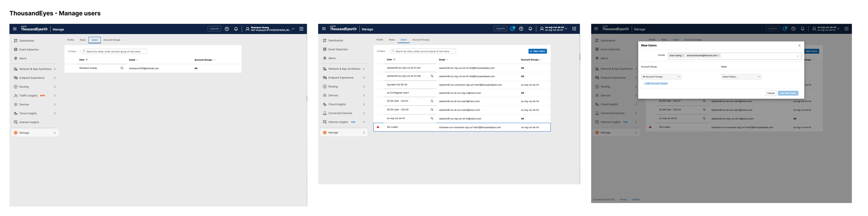
Task: Open apps grid icon in Shampoo Huang screen
Action: pyautogui.click(x=301, y=29)
